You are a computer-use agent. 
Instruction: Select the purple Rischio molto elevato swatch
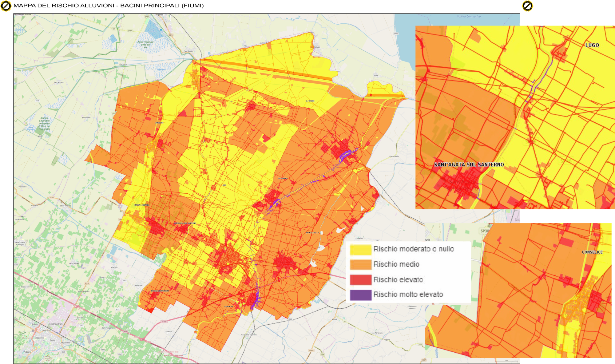[361, 295]
